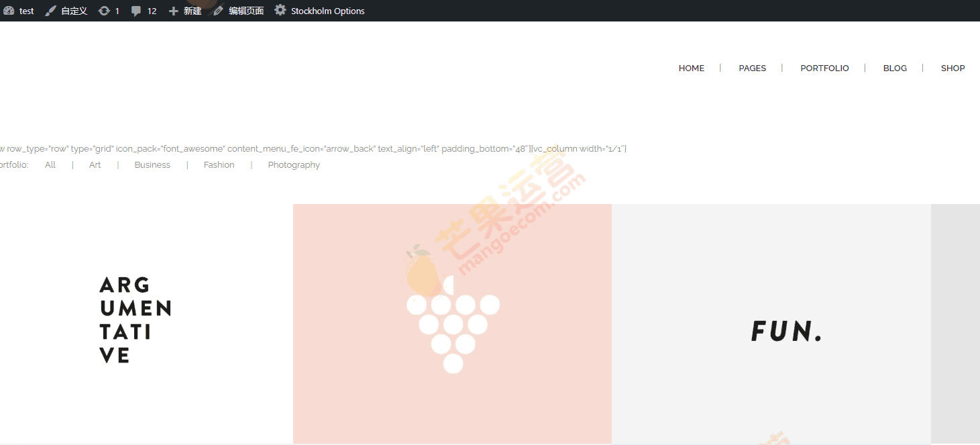
Task: Open the FUN. portfolio thumbnail
Action: pyautogui.click(x=771, y=324)
